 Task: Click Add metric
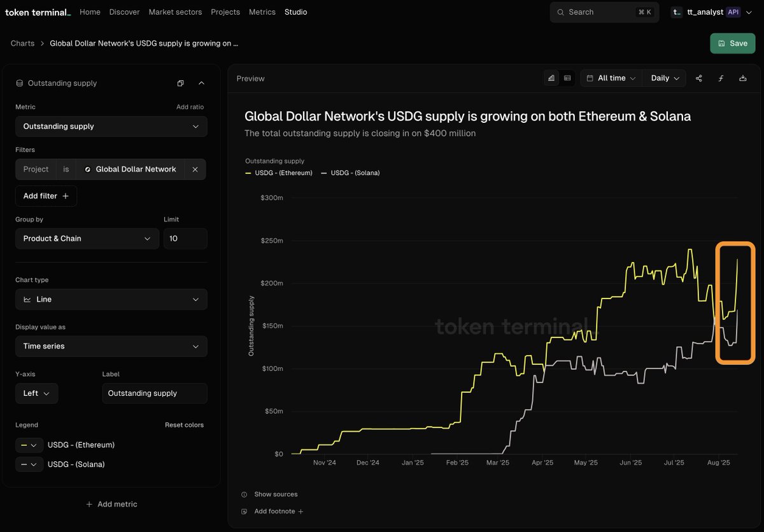[111, 504]
